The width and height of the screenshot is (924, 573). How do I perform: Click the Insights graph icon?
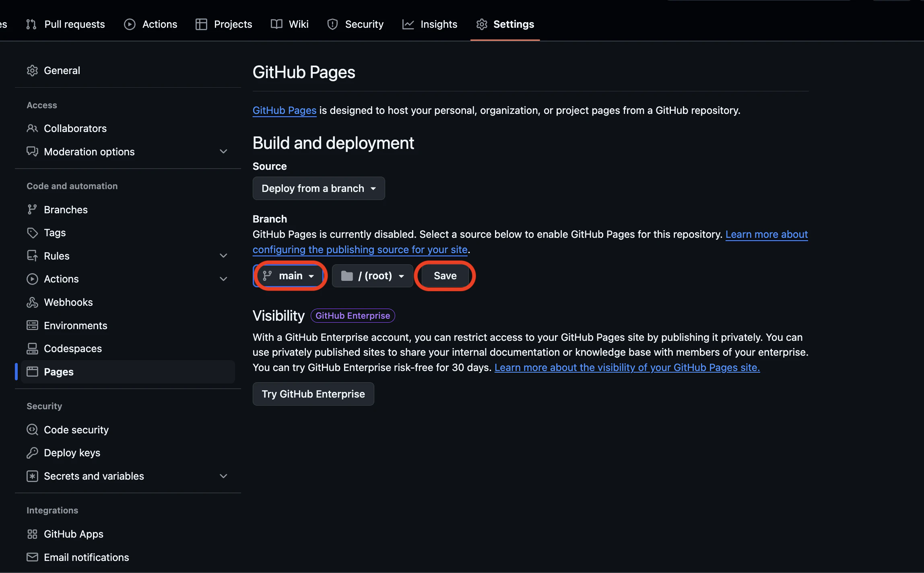click(x=408, y=24)
